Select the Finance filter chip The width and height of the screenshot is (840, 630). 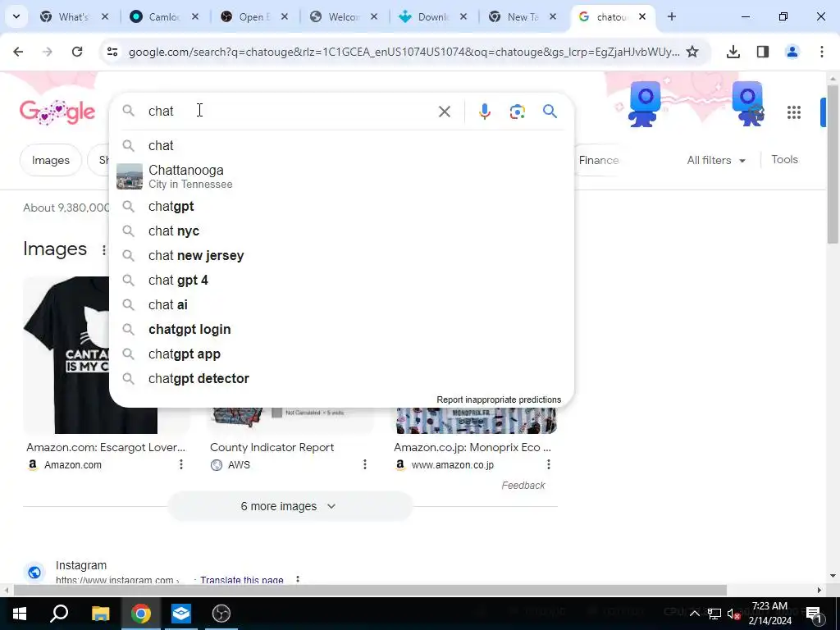(598, 160)
